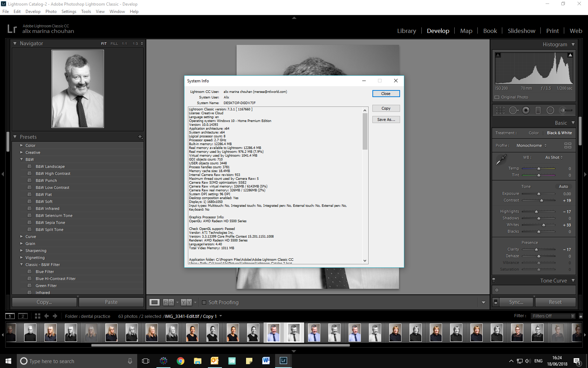The image size is (588, 368).
Task: Toggle highlight clipping indicator in Histogram
Action: coord(570,55)
